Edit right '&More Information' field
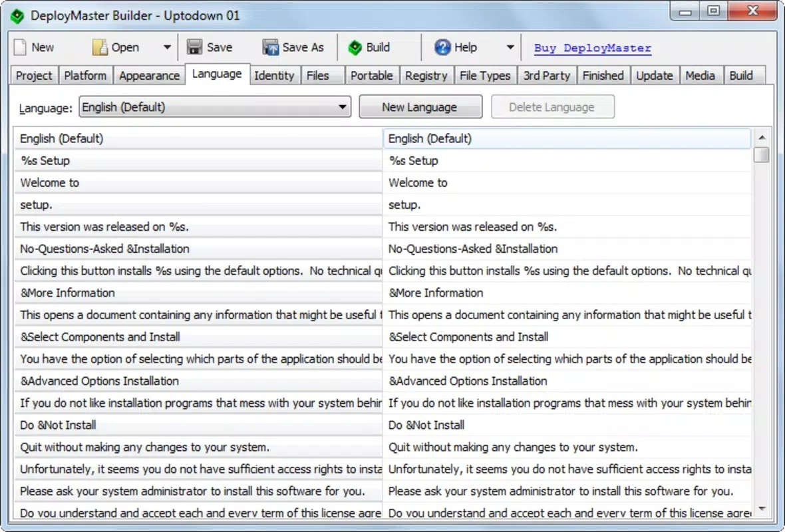Image resolution: width=785 pixels, height=532 pixels. [x=567, y=293]
